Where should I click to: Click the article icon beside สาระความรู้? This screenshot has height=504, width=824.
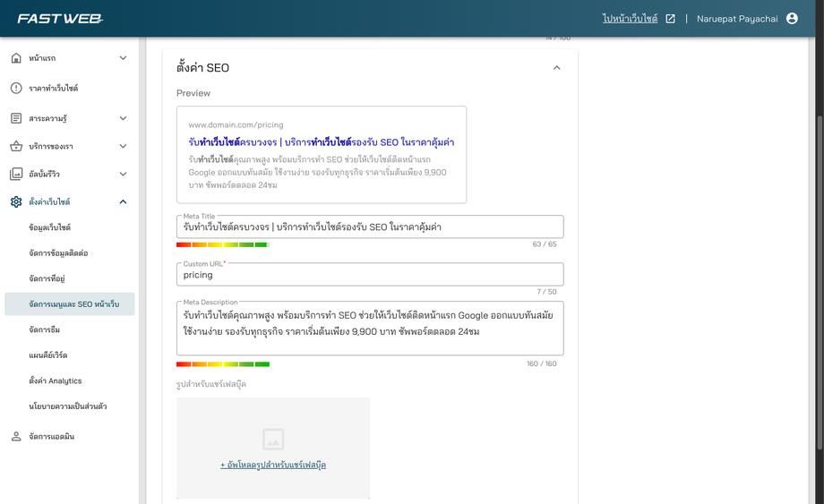tap(16, 118)
